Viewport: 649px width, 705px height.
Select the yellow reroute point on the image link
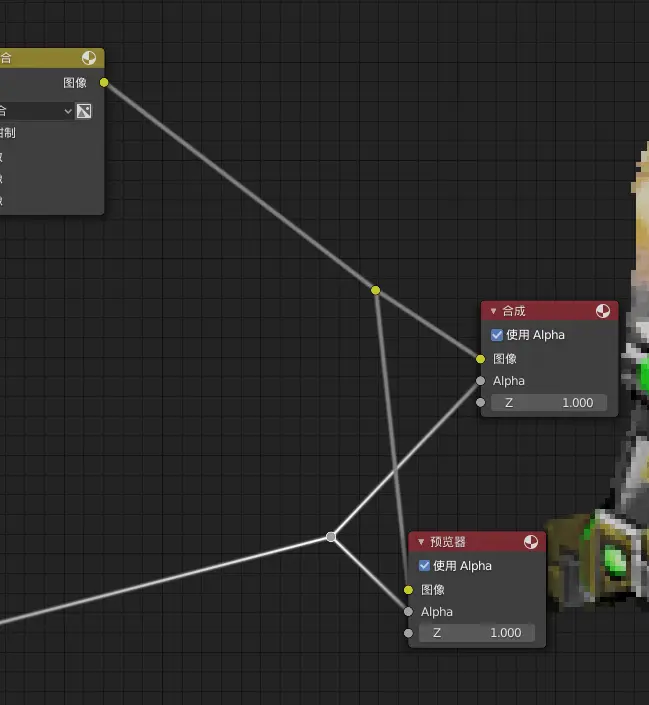pos(376,290)
